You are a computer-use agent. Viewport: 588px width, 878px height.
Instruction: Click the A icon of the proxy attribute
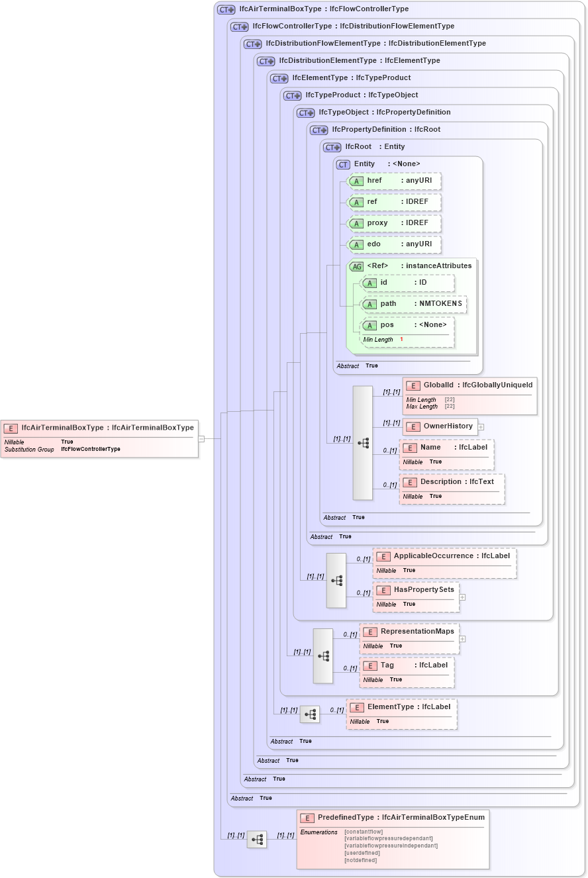pos(356,223)
